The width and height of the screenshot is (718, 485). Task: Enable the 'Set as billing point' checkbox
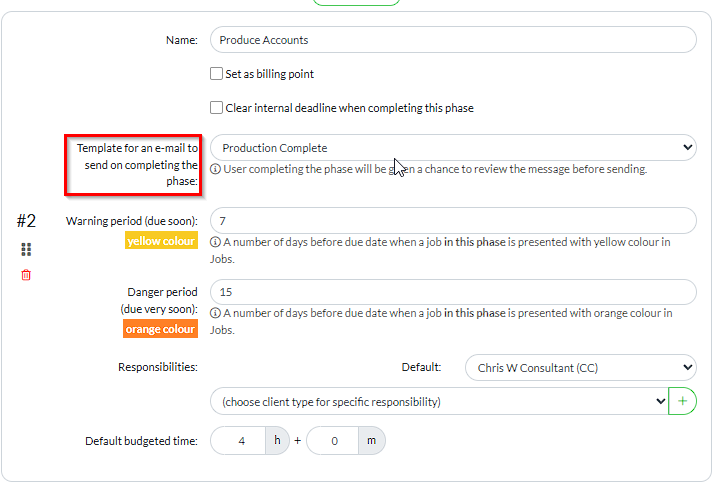[x=216, y=73]
